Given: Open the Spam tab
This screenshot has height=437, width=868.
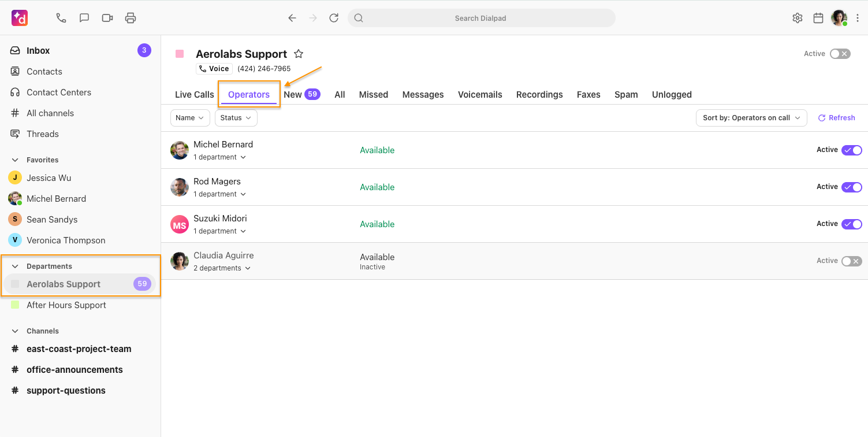Looking at the screenshot, I should (626, 95).
